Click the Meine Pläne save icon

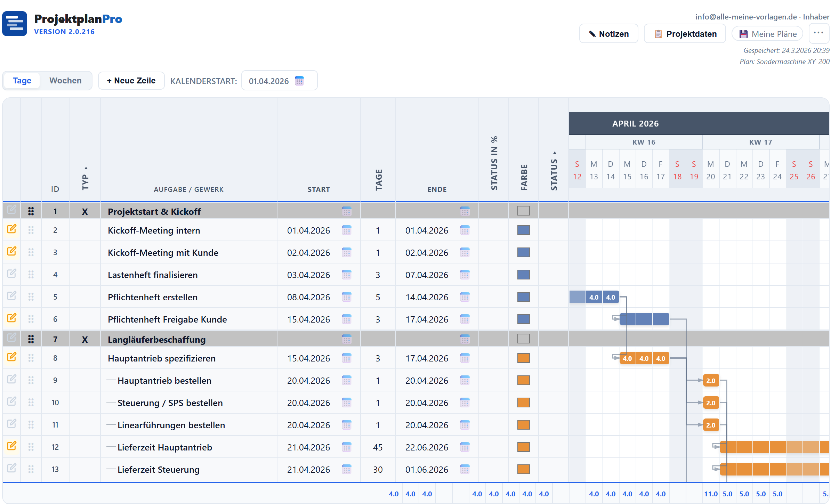[743, 33]
